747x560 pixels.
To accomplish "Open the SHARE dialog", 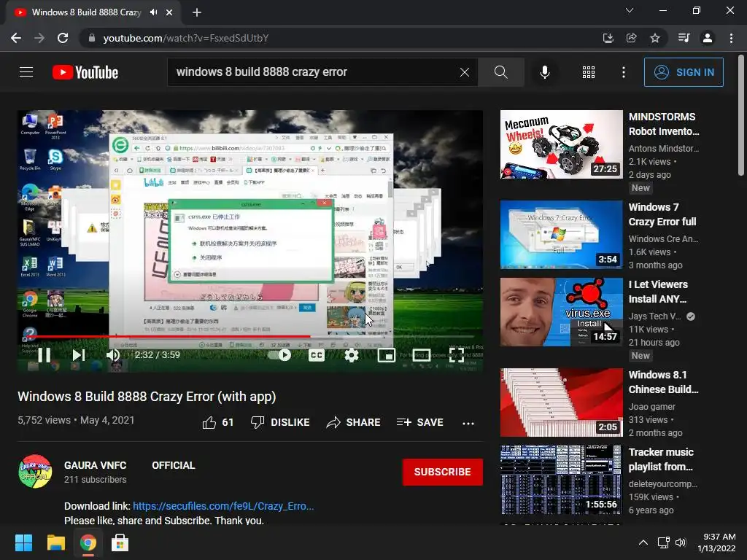I will coord(353,422).
